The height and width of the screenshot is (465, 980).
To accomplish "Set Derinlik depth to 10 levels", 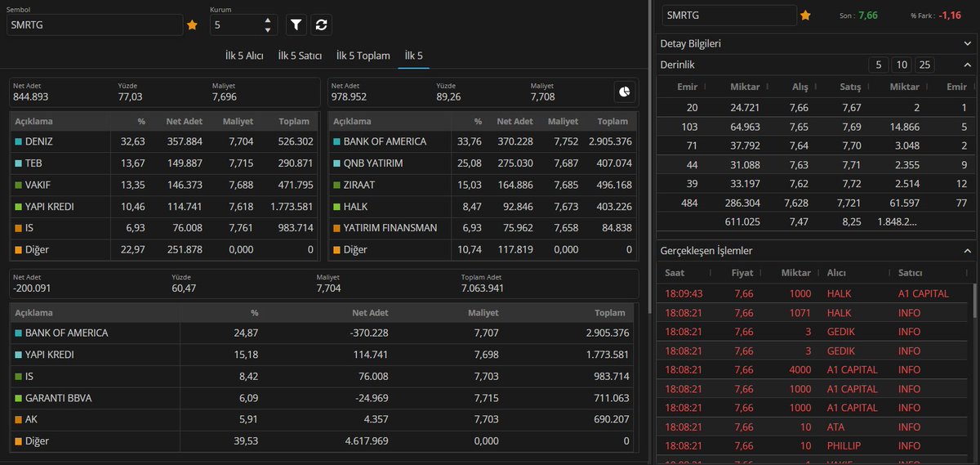I will (902, 65).
